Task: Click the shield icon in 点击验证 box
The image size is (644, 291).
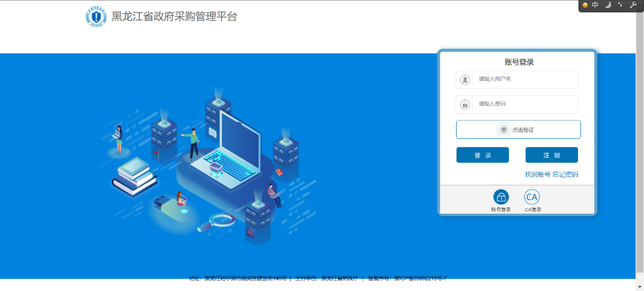Action: (x=504, y=130)
